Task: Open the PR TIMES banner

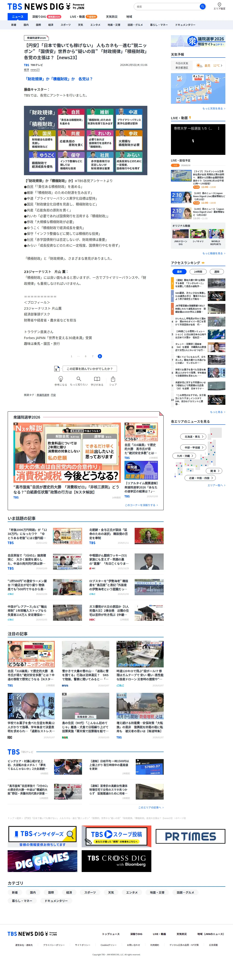Action: pos(191,836)
